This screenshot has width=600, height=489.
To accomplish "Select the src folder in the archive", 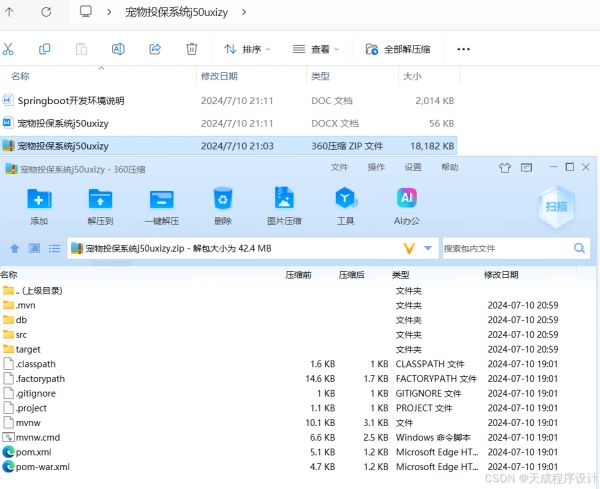I will click(x=21, y=335).
